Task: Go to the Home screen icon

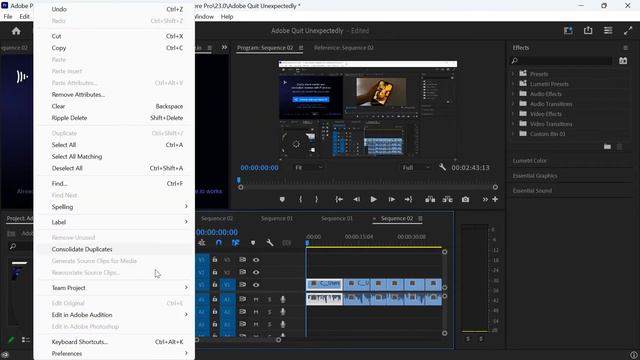Action: point(16,31)
